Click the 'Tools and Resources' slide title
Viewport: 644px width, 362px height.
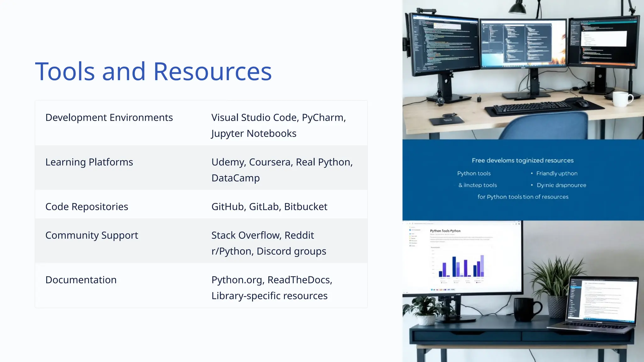[153, 71]
